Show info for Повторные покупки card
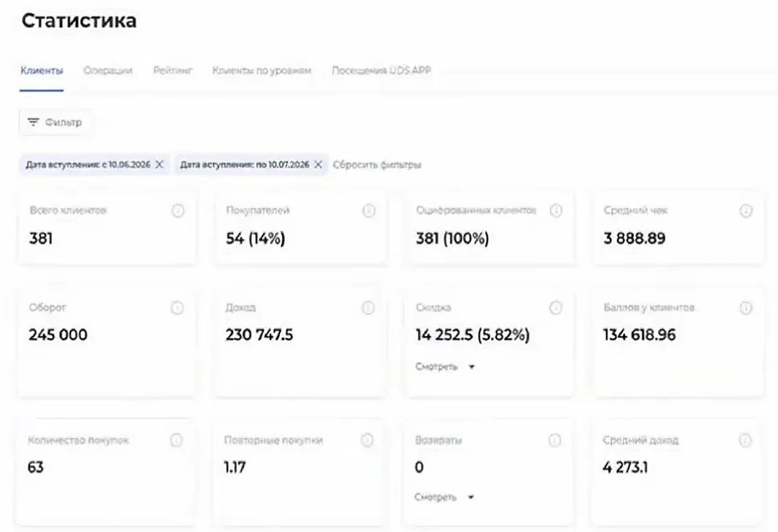Screen dimensions: 778x532 (x=366, y=440)
